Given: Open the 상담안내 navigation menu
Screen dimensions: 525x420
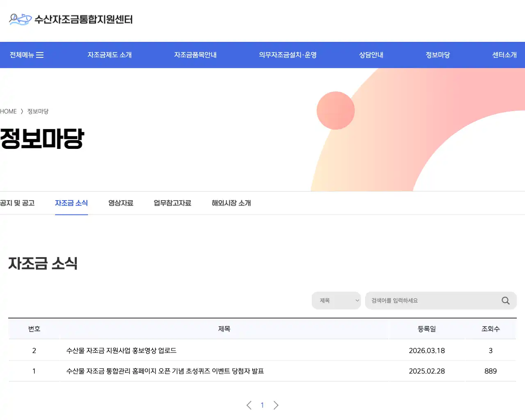Looking at the screenshot, I should (370, 55).
